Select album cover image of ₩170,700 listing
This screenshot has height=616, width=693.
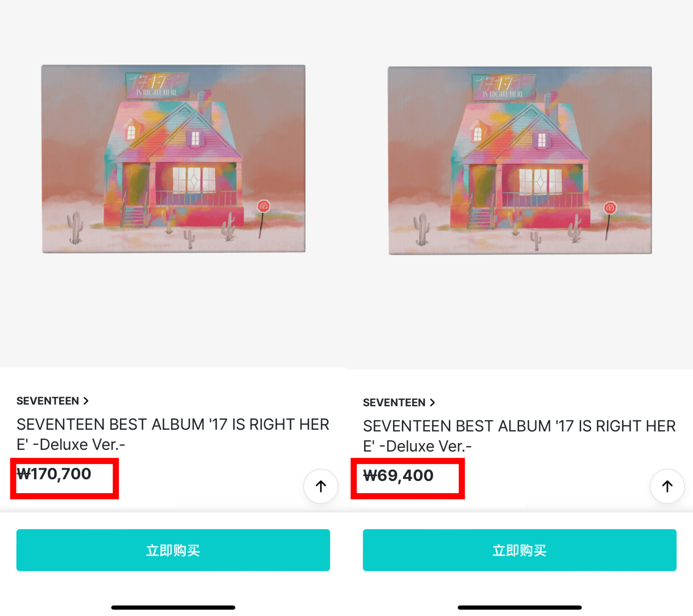tap(173, 159)
